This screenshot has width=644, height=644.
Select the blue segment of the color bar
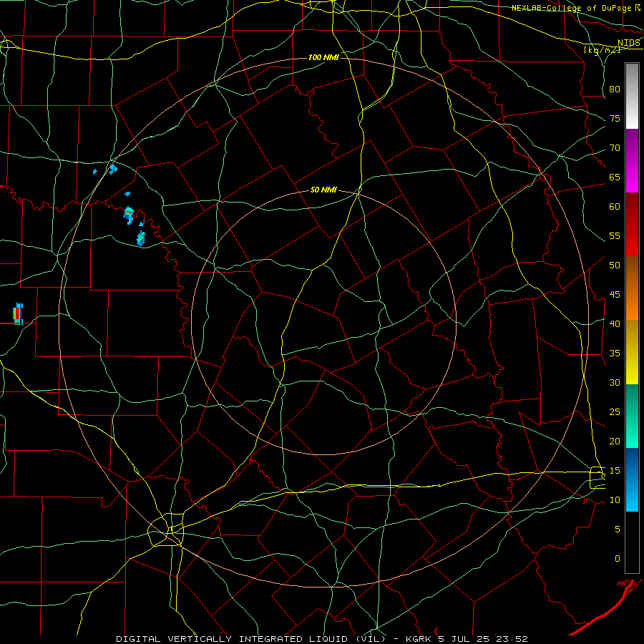[x=632, y=479]
